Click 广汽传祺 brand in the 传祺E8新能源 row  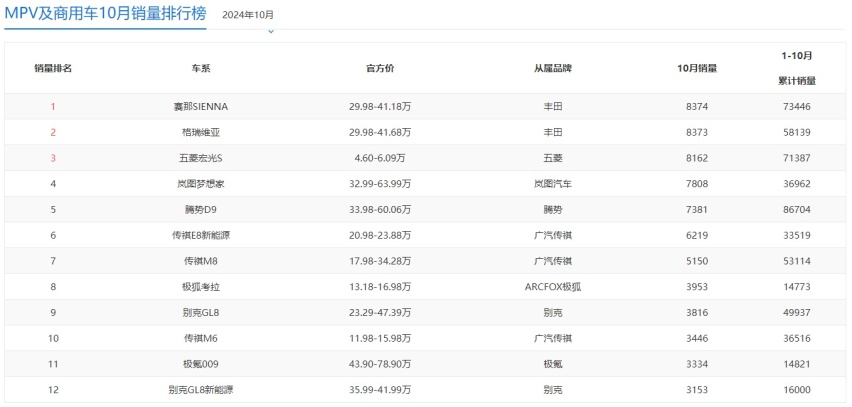pos(553,236)
